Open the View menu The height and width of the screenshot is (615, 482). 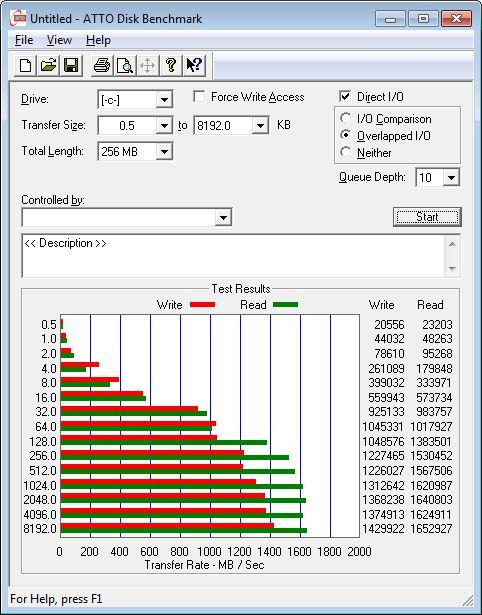[x=59, y=40]
